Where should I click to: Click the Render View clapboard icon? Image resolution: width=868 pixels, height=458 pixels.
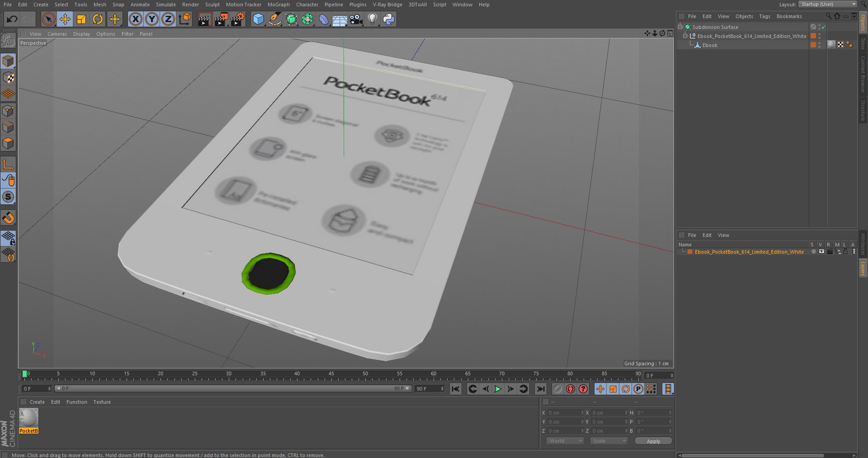(204, 19)
